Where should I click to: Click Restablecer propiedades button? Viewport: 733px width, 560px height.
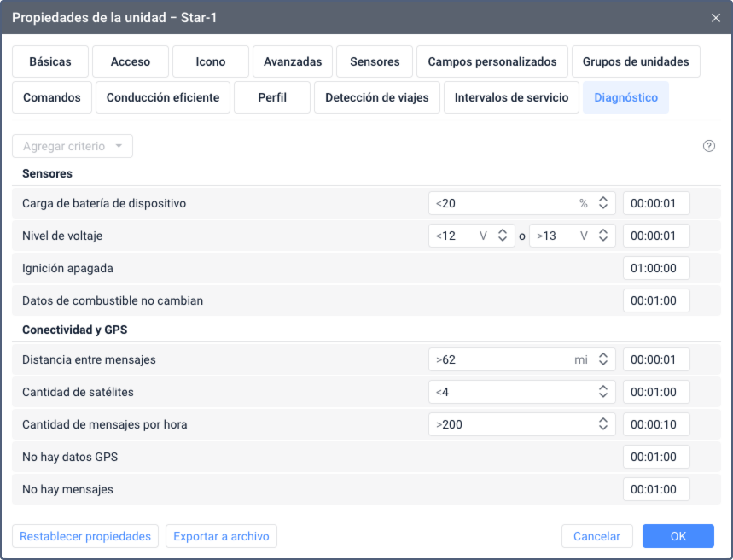(x=85, y=536)
